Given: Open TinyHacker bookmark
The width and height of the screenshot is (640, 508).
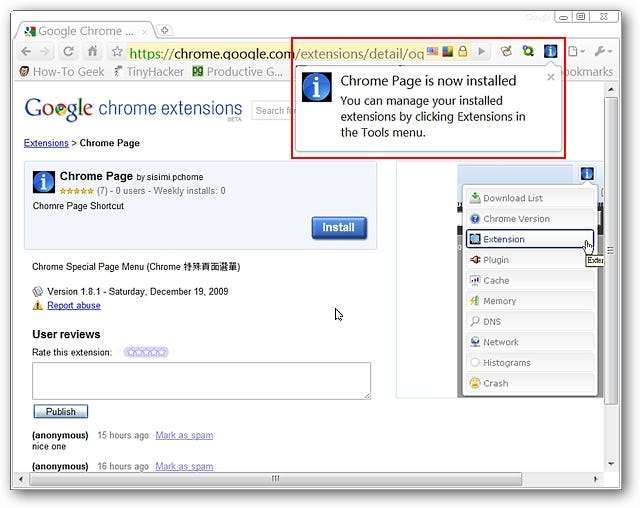Looking at the screenshot, I should pos(149,72).
